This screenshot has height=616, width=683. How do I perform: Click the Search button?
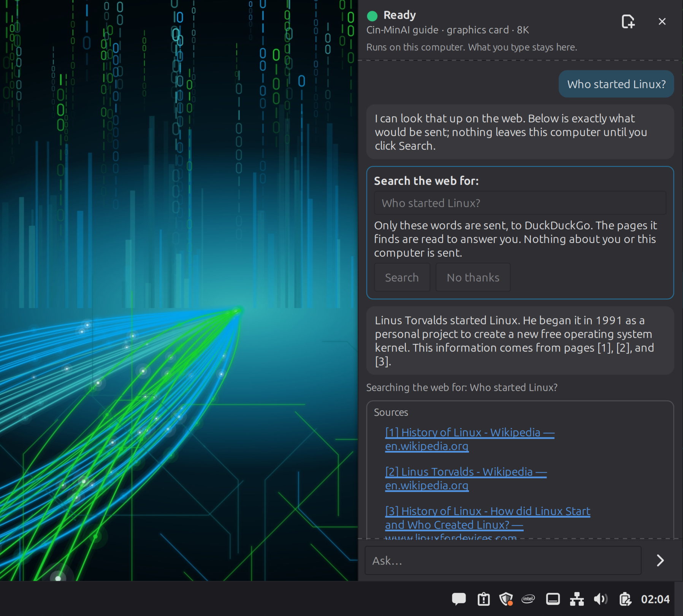coord(402,277)
